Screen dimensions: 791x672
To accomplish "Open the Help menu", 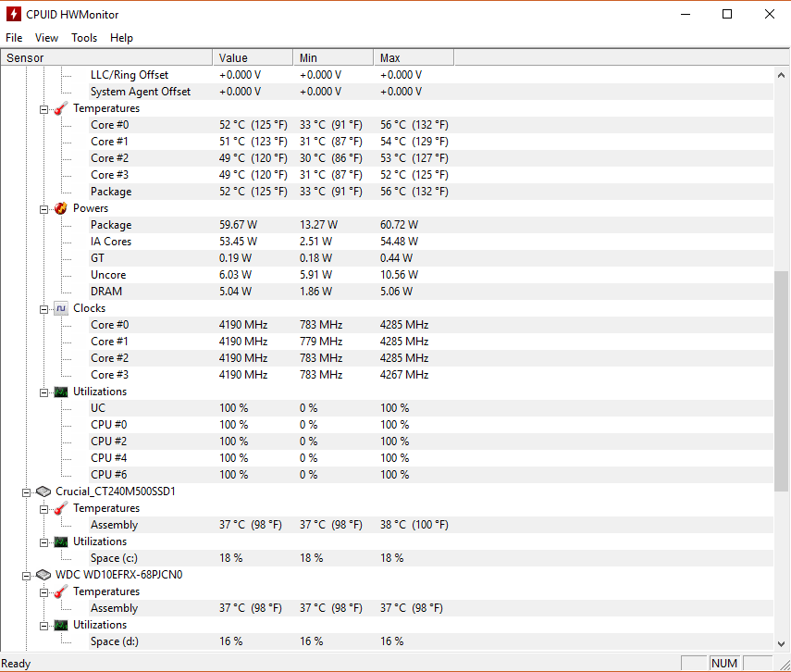I will pyautogui.click(x=121, y=38).
